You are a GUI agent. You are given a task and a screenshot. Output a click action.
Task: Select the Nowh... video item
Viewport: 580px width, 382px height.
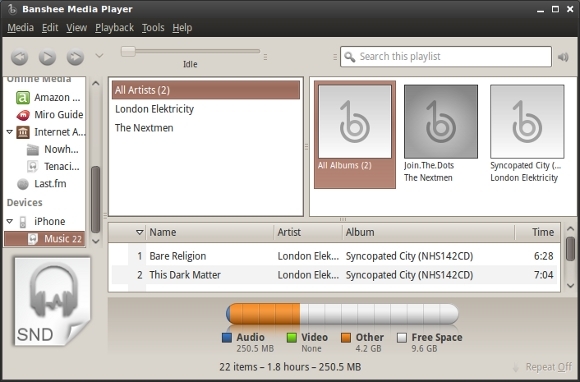click(52, 149)
